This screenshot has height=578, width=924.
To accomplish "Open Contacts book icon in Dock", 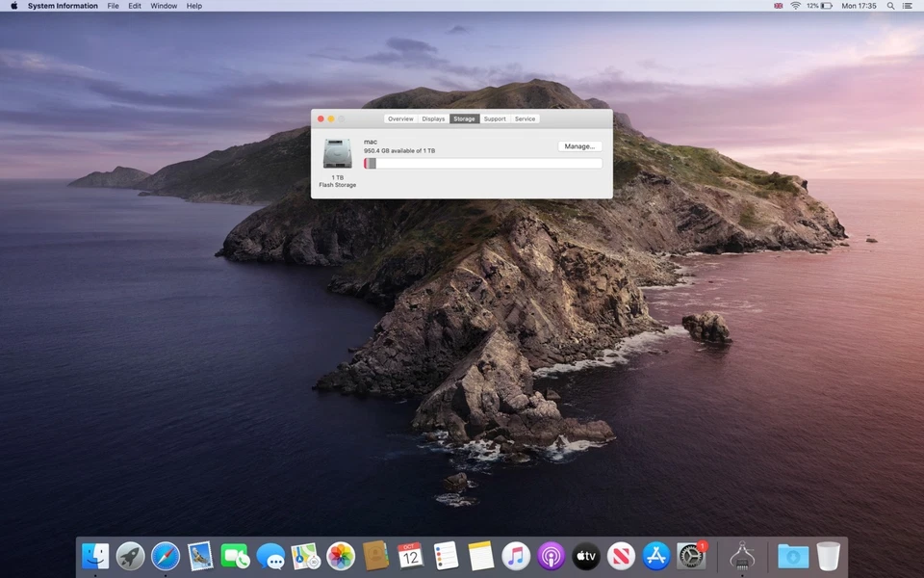I will pos(375,556).
